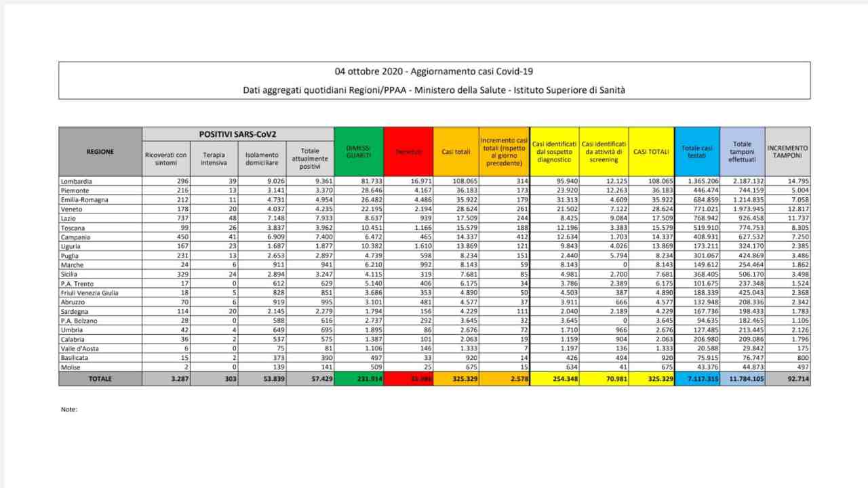Click the 'Piemonte' region row label
The width and height of the screenshot is (868, 488).
[75, 190]
